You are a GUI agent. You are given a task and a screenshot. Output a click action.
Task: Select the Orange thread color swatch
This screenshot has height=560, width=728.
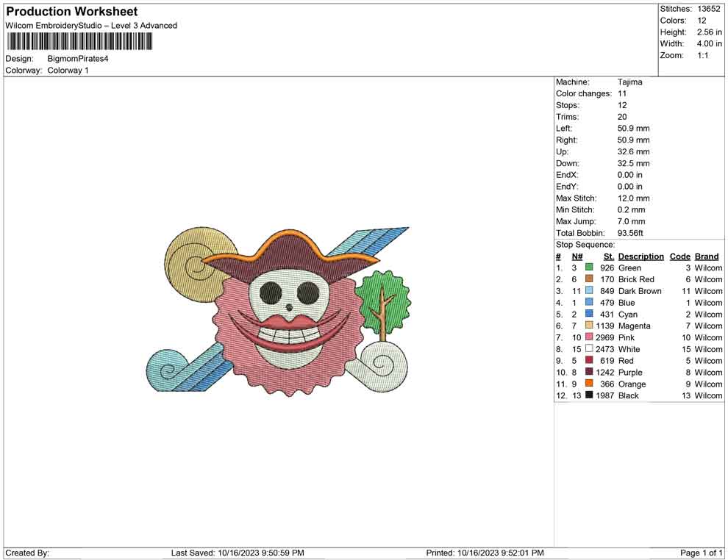[589, 383]
